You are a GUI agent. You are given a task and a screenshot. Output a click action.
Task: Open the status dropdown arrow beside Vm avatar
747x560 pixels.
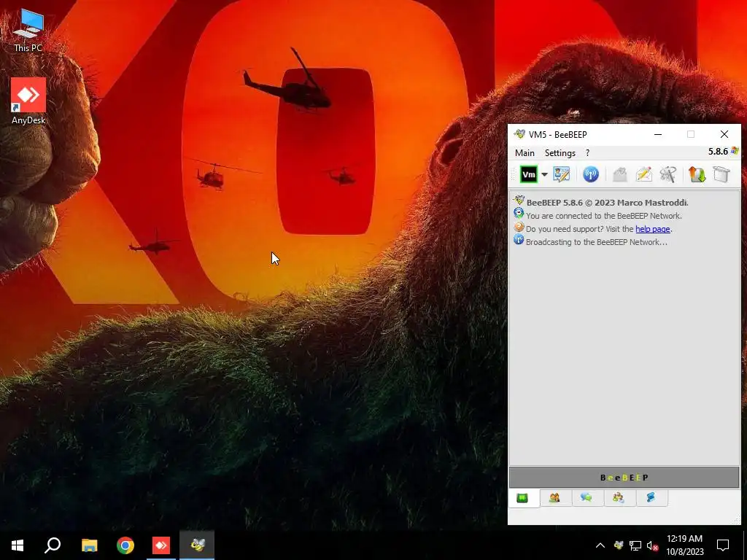click(x=544, y=174)
